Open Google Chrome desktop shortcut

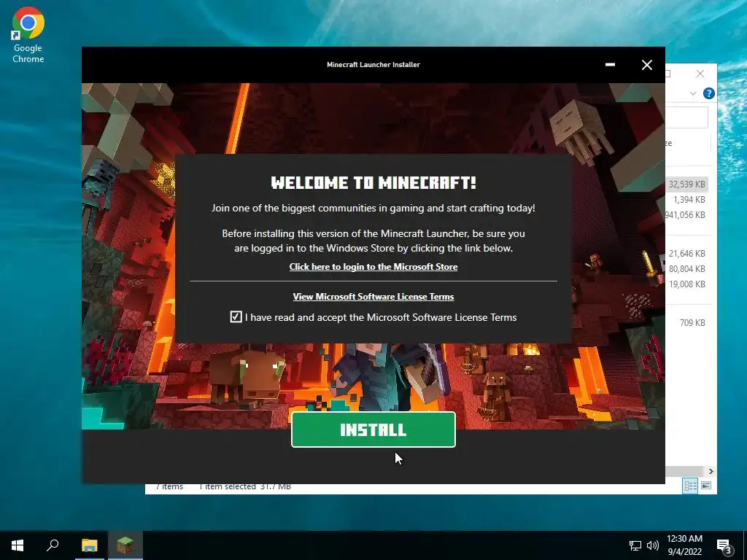[28, 35]
